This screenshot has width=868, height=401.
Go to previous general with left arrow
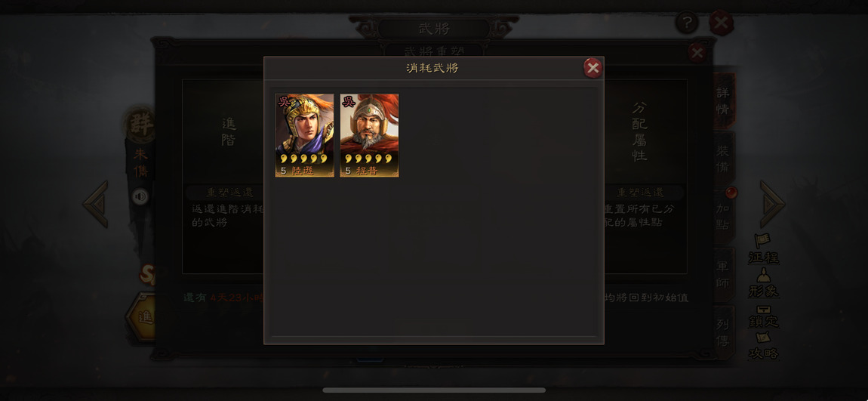(95, 204)
